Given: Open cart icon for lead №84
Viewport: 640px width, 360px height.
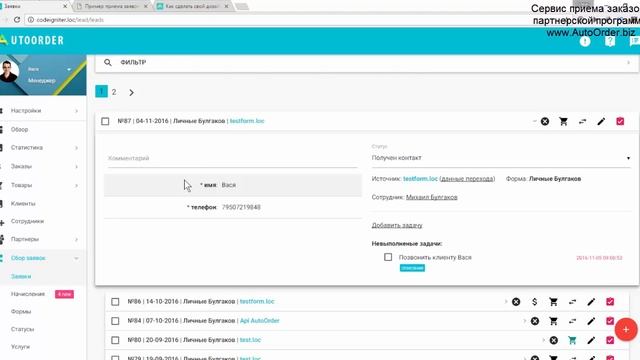Looking at the screenshot, I should [553, 321].
